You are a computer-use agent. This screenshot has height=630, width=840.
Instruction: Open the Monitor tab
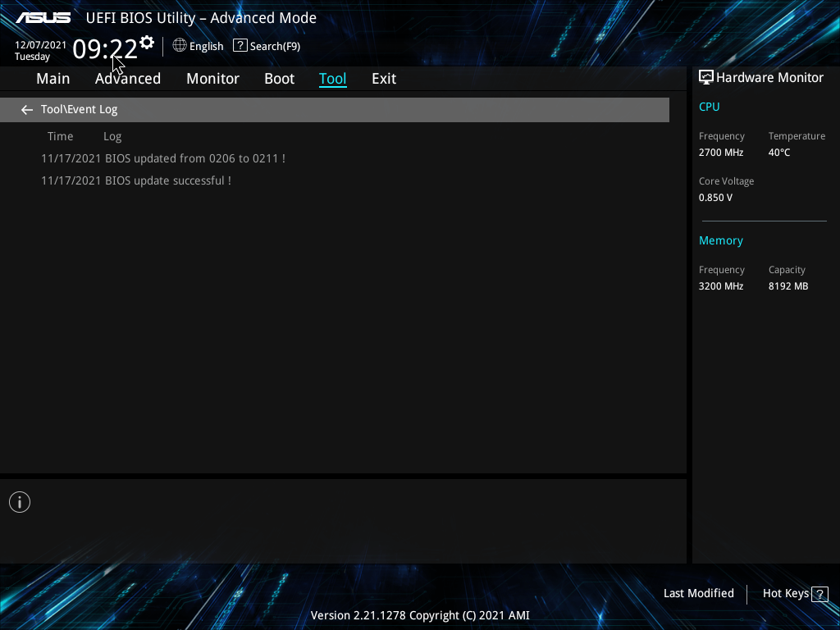coord(212,79)
